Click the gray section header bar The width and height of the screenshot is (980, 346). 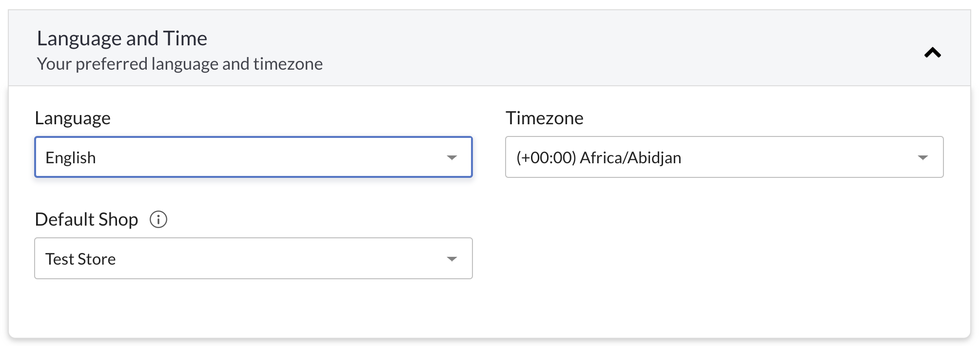coord(490,48)
